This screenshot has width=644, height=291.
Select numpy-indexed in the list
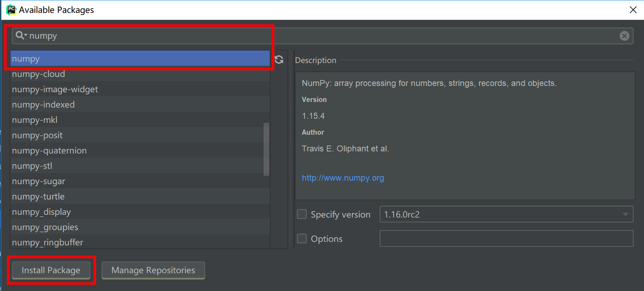coord(140,104)
